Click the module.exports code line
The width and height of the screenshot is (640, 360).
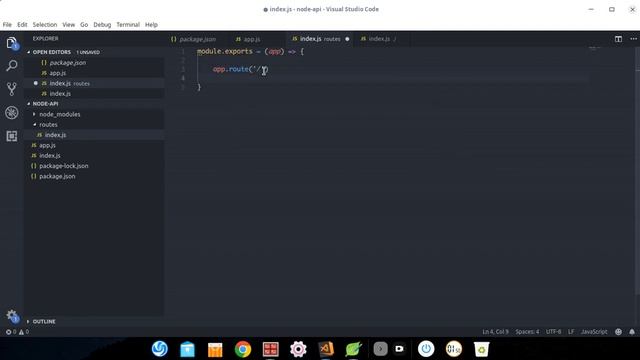(x=250, y=52)
